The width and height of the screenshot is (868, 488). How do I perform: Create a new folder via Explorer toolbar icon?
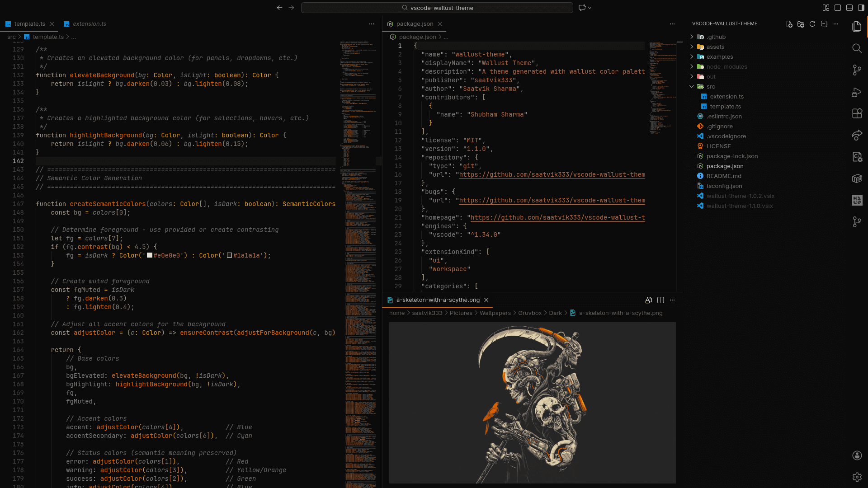point(801,24)
